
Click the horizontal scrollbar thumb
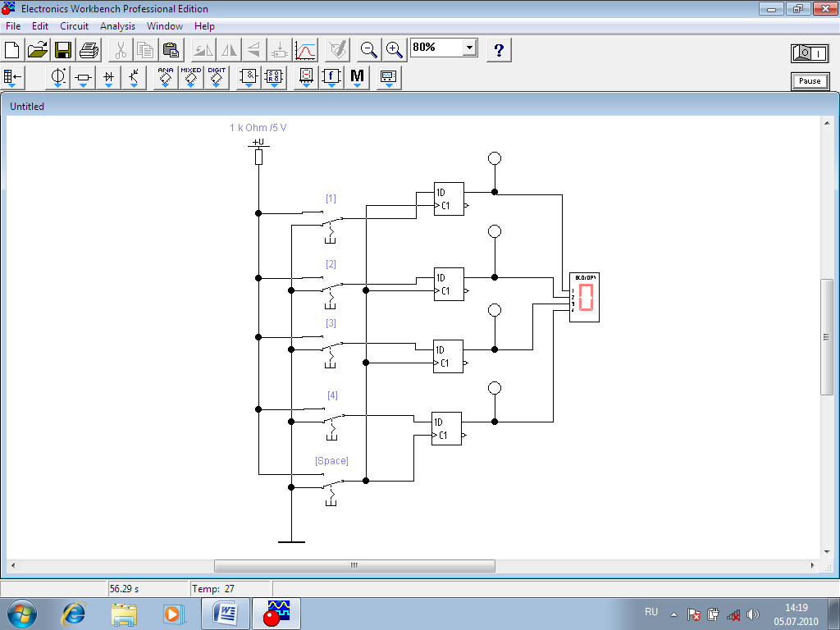click(x=354, y=566)
